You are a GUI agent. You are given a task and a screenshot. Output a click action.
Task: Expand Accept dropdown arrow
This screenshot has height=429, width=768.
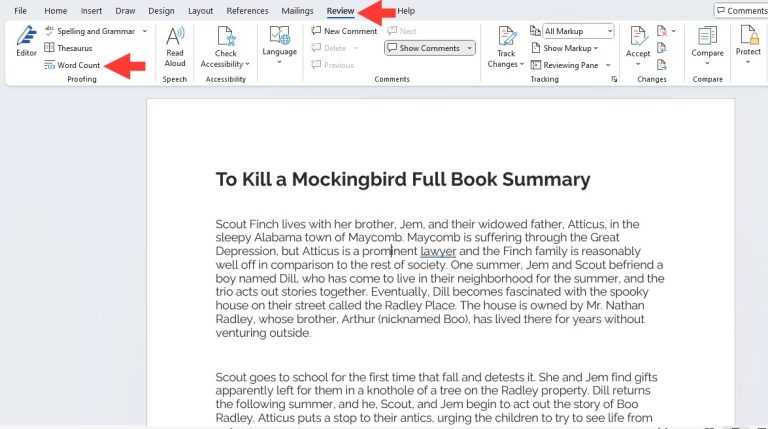[x=638, y=64]
